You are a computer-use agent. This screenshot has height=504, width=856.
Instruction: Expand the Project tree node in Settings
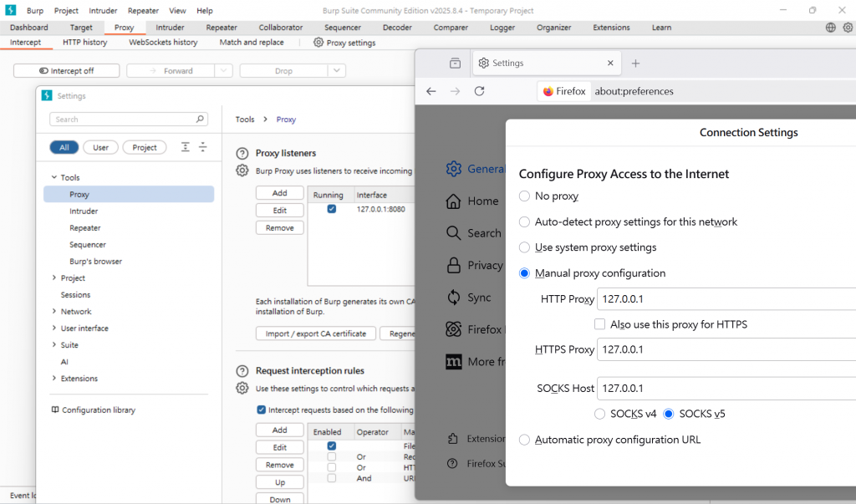coord(54,277)
